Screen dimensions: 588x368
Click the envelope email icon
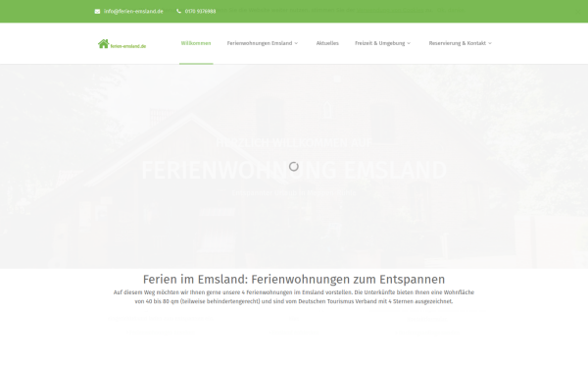click(97, 11)
